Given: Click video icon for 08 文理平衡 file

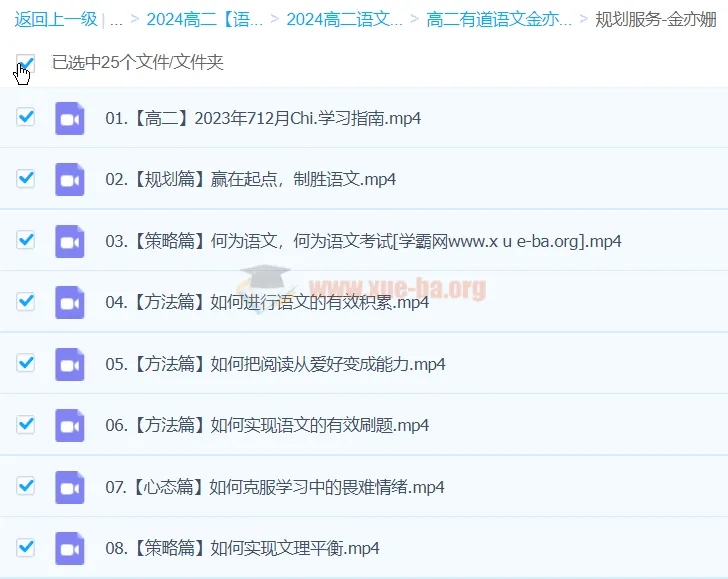Looking at the screenshot, I should coord(69,548).
